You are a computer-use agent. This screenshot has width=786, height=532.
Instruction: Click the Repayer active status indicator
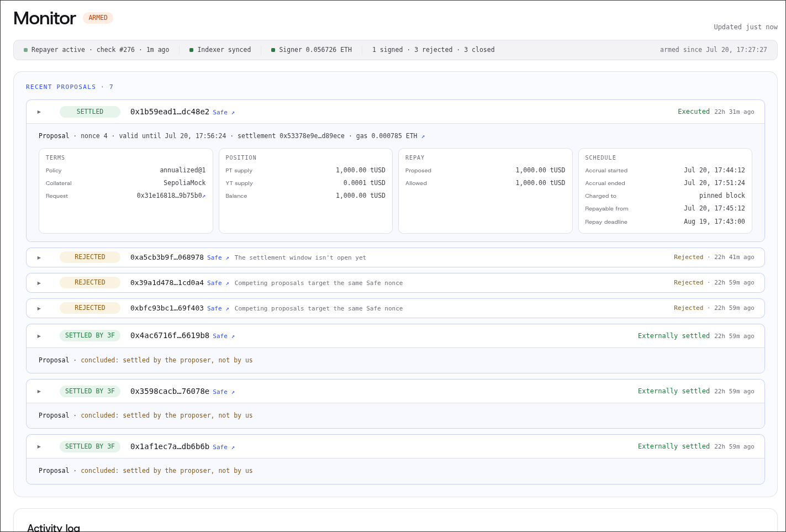tap(97, 50)
